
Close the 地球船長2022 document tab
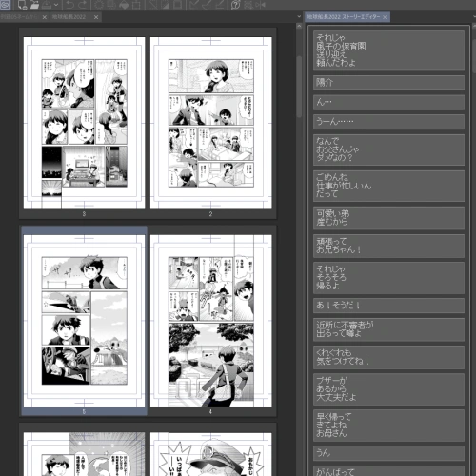96,17
